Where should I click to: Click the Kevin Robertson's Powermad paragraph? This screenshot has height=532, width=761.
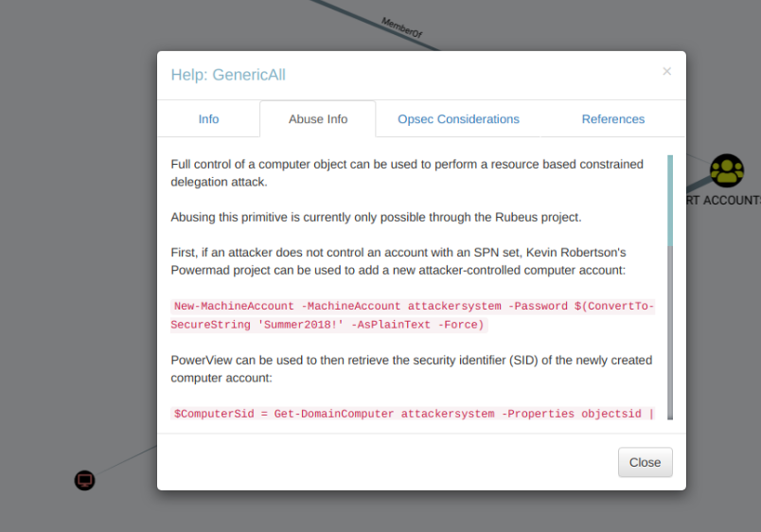click(x=398, y=261)
